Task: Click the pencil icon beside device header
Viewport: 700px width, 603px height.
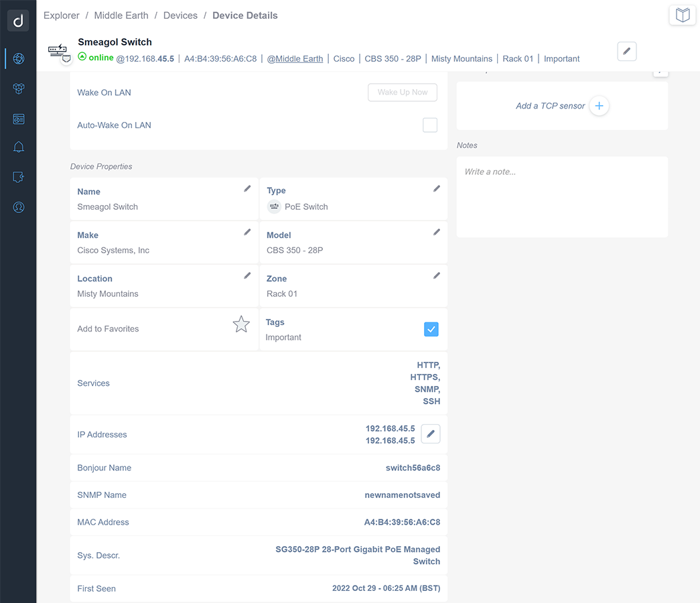Action: coord(626,52)
